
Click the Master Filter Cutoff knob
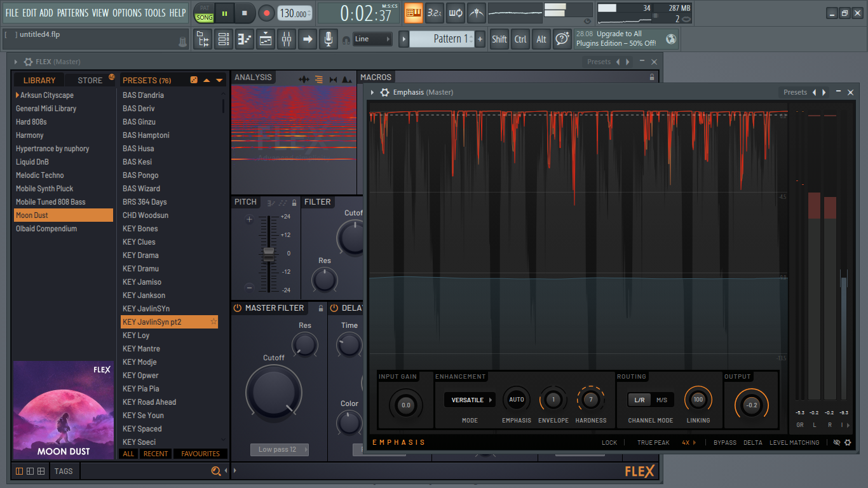(274, 391)
